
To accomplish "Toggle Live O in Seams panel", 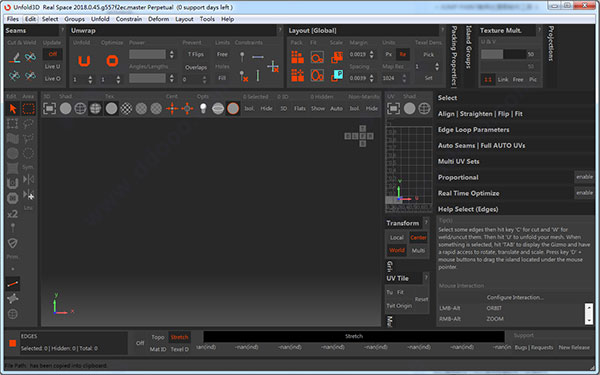I will pos(52,78).
